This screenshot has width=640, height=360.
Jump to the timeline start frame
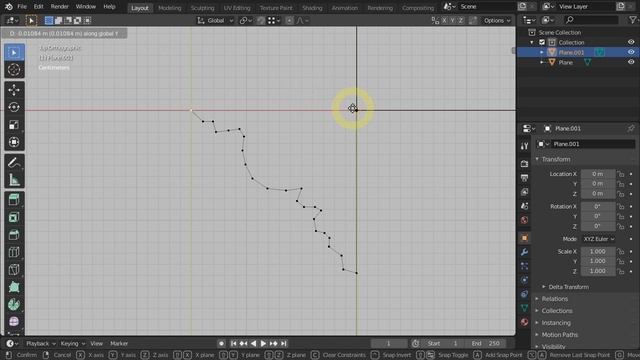tap(233, 344)
